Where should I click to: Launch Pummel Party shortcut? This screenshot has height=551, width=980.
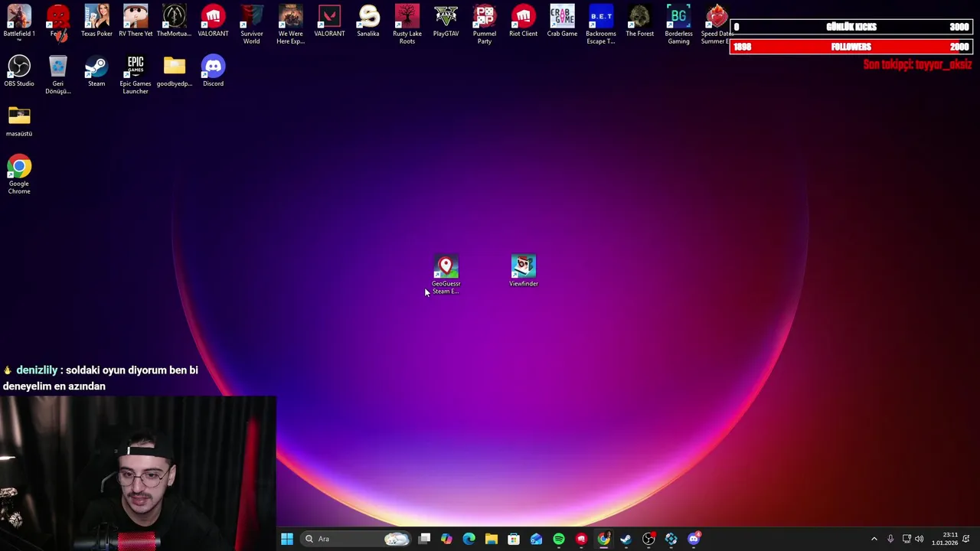[485, 24]
